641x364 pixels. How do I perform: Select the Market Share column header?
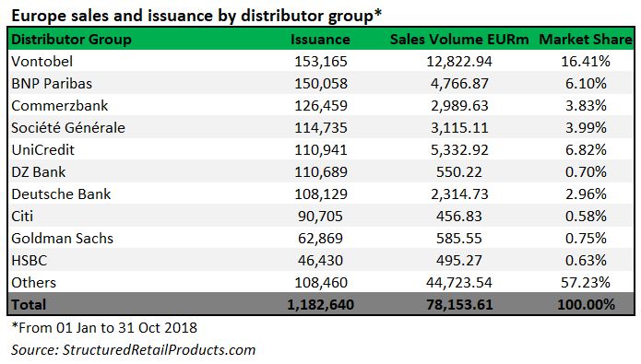[586, 40]
